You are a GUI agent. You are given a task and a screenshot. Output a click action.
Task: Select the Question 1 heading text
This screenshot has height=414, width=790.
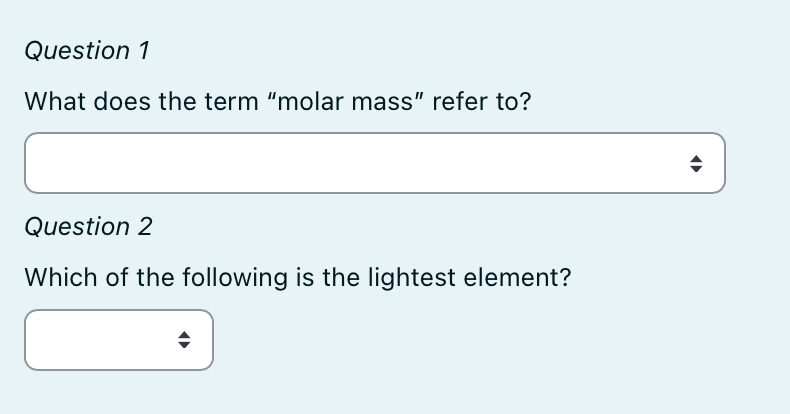87,51
